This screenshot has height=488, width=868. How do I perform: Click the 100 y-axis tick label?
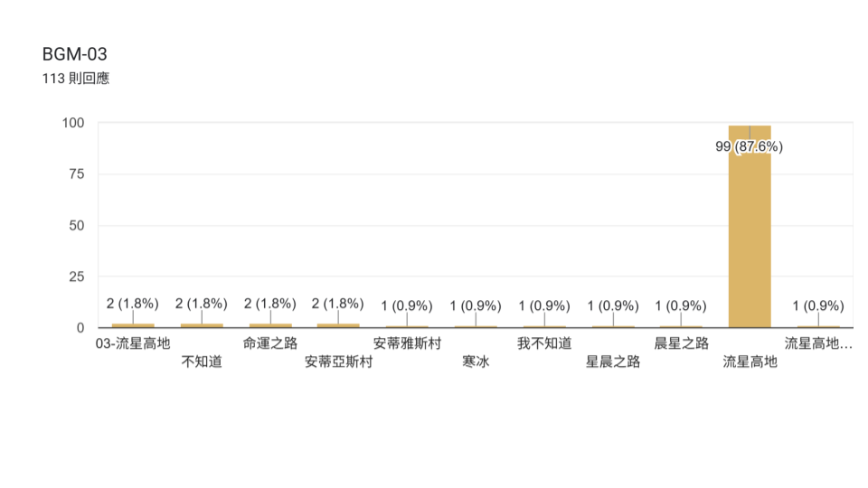tap(73, 123)
